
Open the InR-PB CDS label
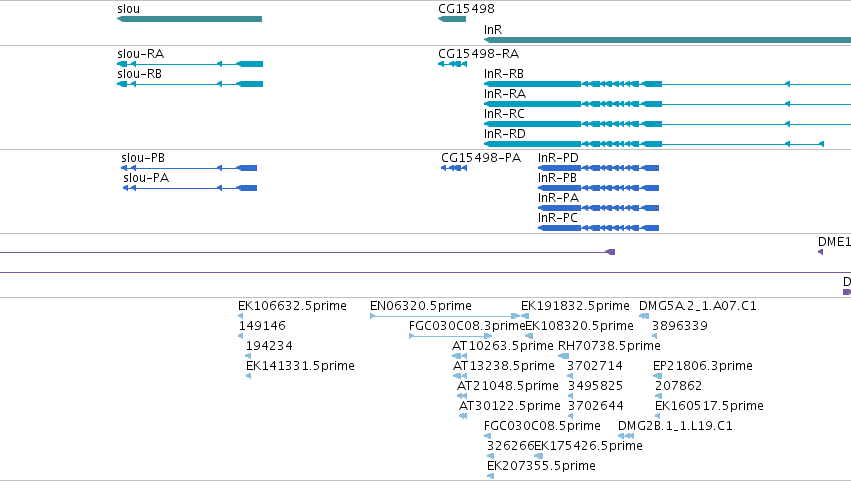(x=557, y=178)
